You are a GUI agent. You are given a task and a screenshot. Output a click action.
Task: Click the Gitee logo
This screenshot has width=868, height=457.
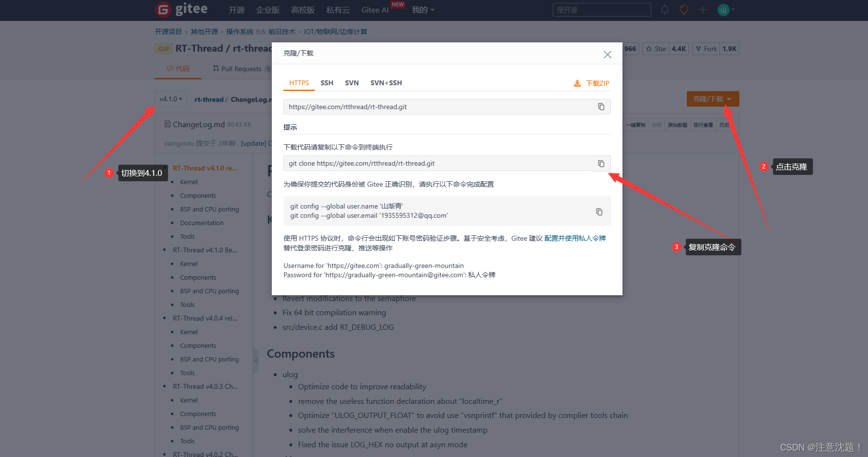coord(181,9)
